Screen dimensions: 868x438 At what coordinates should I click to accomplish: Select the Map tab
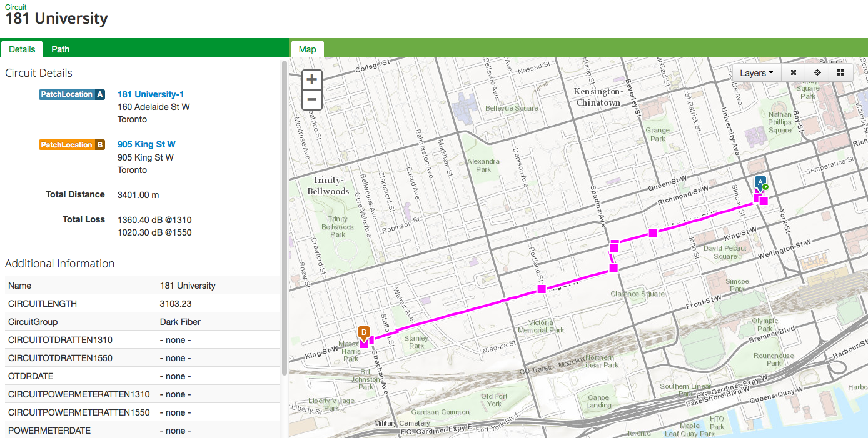(307, 49)
